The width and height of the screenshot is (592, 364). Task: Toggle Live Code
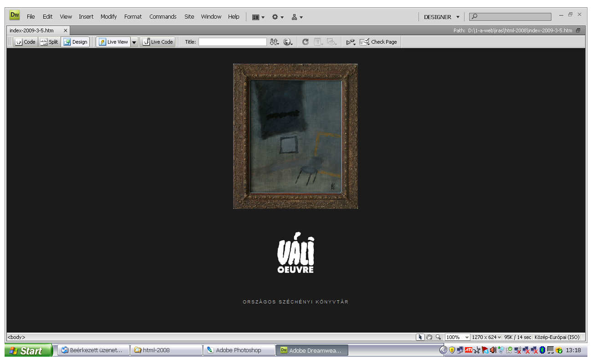[158, 42]
